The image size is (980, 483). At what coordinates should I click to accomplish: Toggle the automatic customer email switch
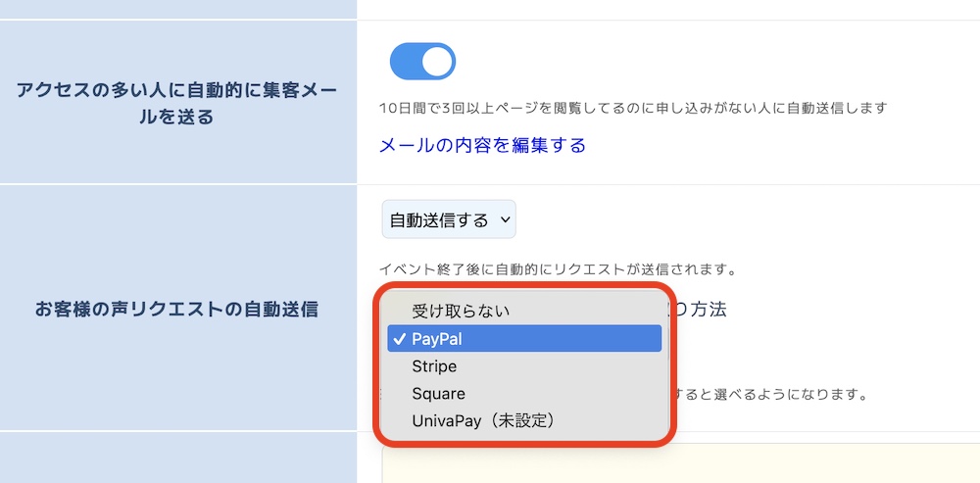[x=422, y=61]
